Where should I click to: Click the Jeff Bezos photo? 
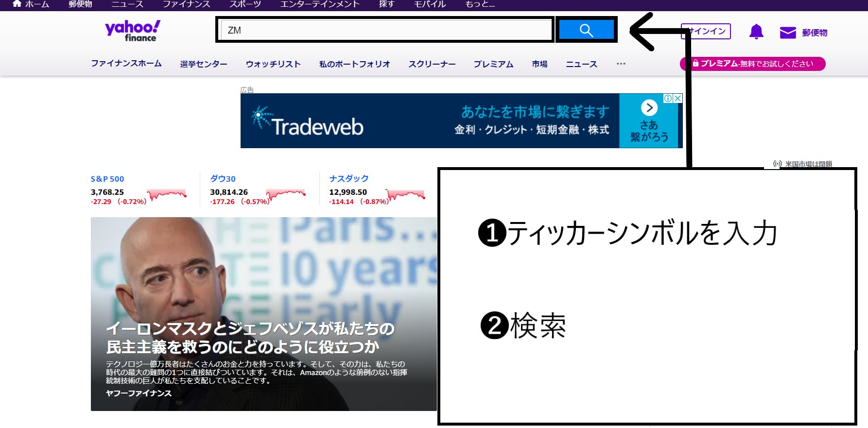pos(264,314)
